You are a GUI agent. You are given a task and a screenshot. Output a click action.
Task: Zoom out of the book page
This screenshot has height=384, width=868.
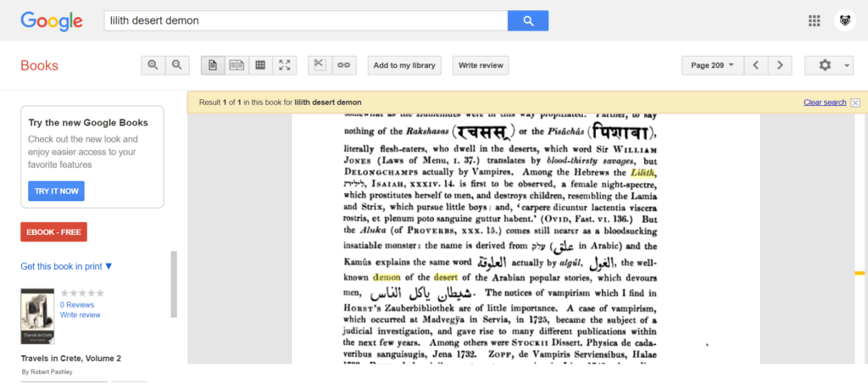177,65
